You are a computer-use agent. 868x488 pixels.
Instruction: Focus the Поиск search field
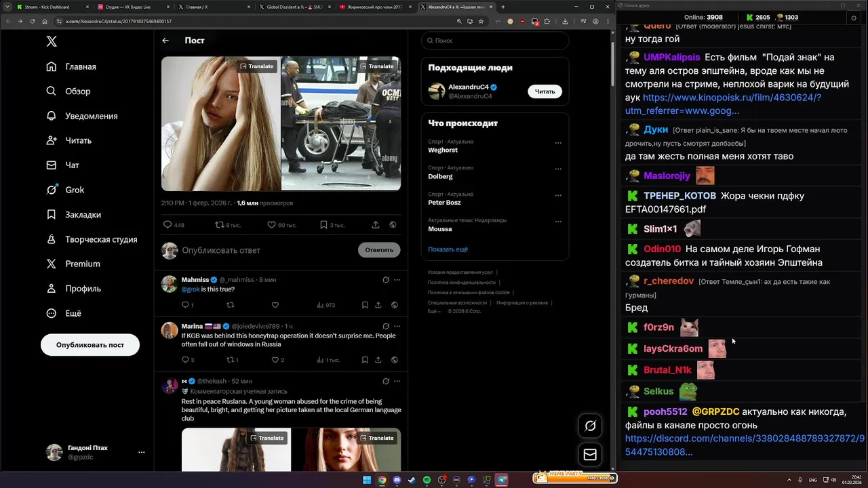click(495, 41)
